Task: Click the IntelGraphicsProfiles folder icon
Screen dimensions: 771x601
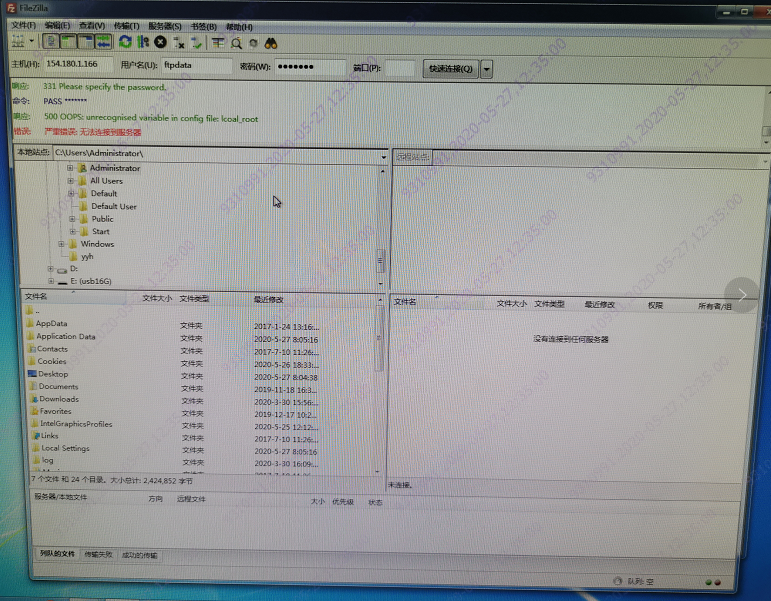Action: [35, 423]
